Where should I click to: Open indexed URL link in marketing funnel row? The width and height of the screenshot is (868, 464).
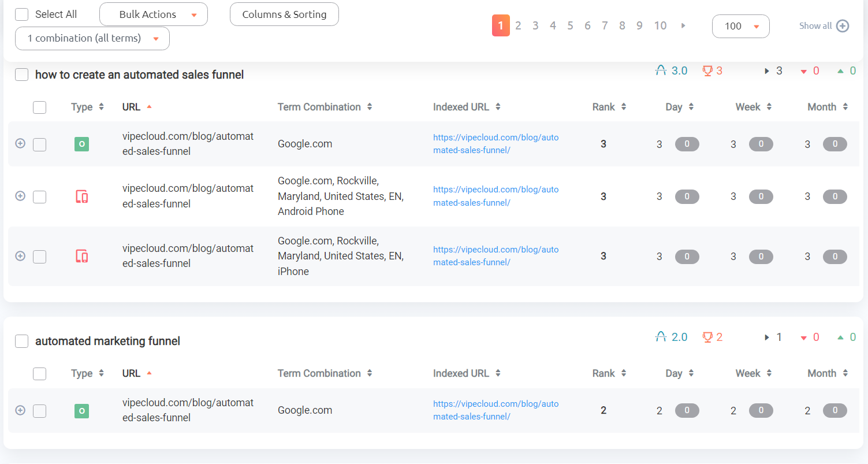(x=496, y=410)
